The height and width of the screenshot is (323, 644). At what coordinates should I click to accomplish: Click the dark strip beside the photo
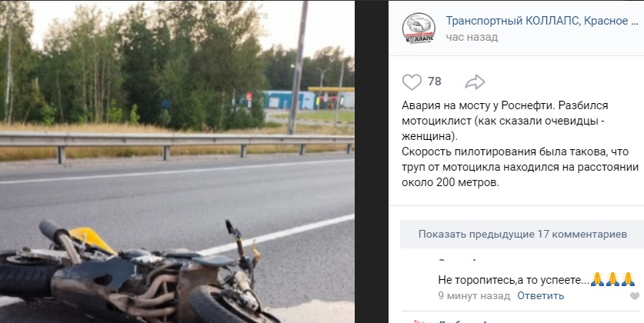(372, 161)
